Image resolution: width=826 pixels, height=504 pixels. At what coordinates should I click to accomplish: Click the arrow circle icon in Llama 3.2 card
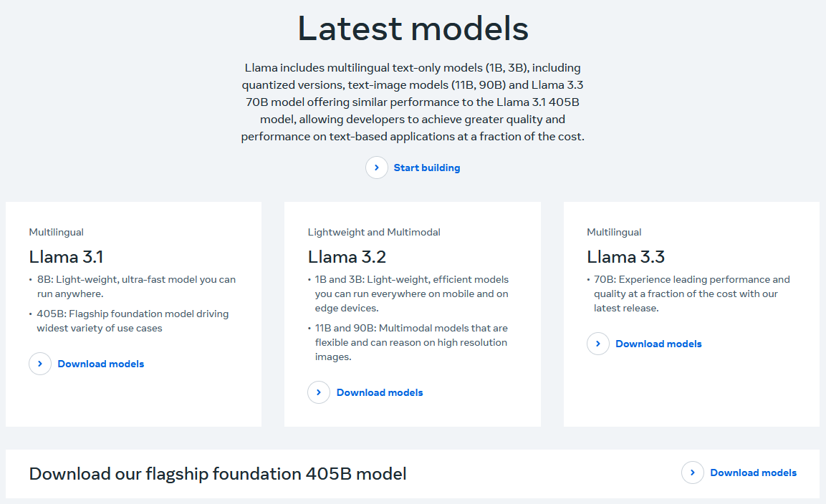(x=319, y=392)
